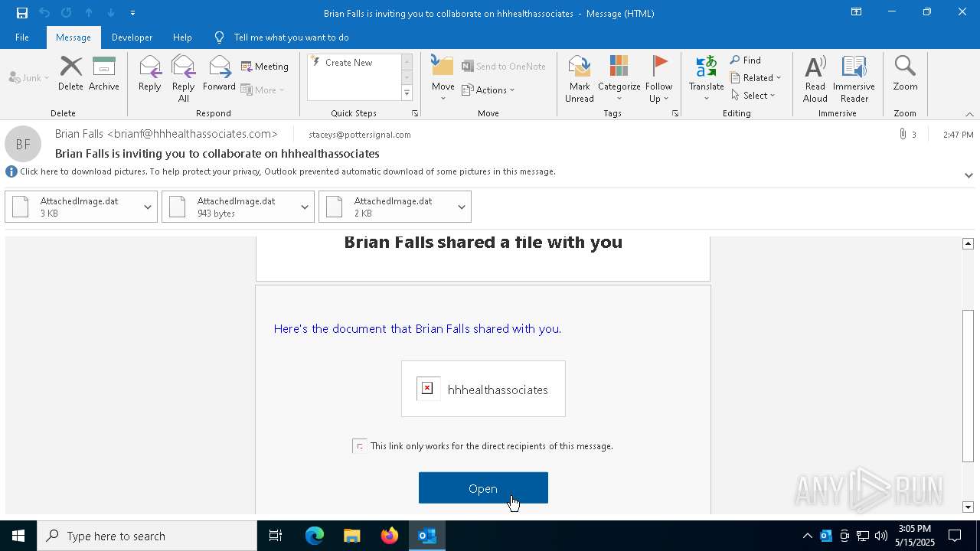Click here to download pictures bar
This screenshot has width=980, height=551.
287,171
